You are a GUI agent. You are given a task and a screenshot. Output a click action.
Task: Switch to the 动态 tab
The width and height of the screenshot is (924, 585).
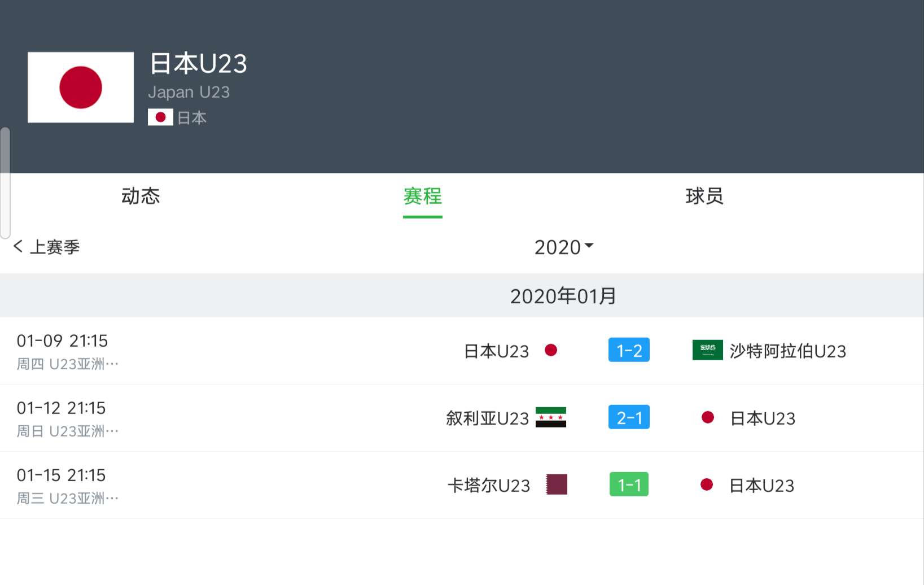(x=141, y=196)
